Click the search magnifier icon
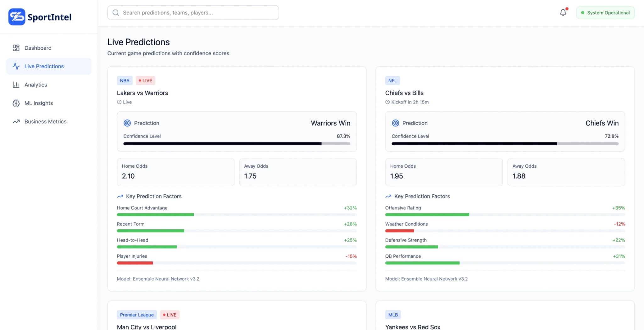 pos(116,13)
